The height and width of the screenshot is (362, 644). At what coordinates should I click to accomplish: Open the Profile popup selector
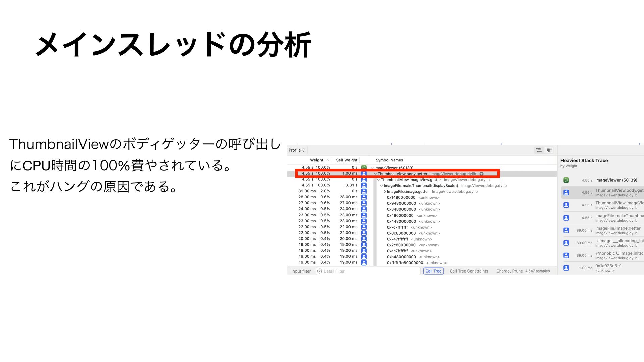point(297,150)
